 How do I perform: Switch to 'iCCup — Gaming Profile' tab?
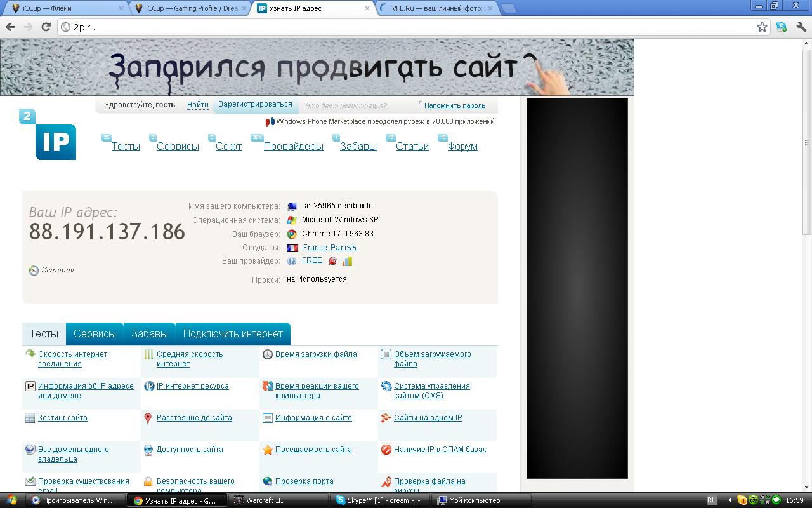[x=191, y=8]
